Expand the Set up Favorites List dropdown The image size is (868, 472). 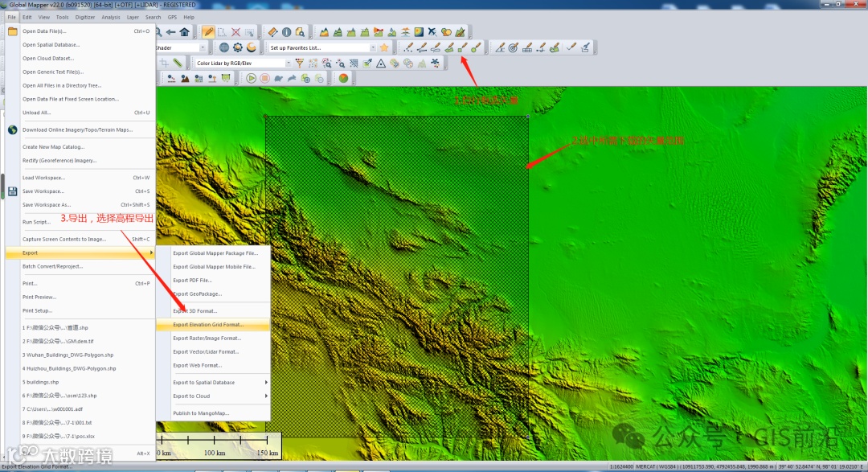click(372, 47)
